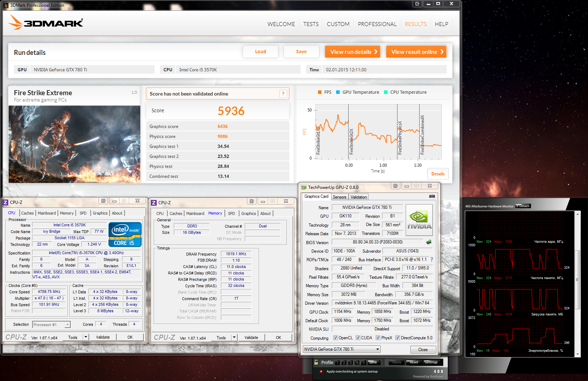Switch to Caches tab in left CPU-Z window
The image size is (588, 381).
pyautogui.click(x=27, y=213)
